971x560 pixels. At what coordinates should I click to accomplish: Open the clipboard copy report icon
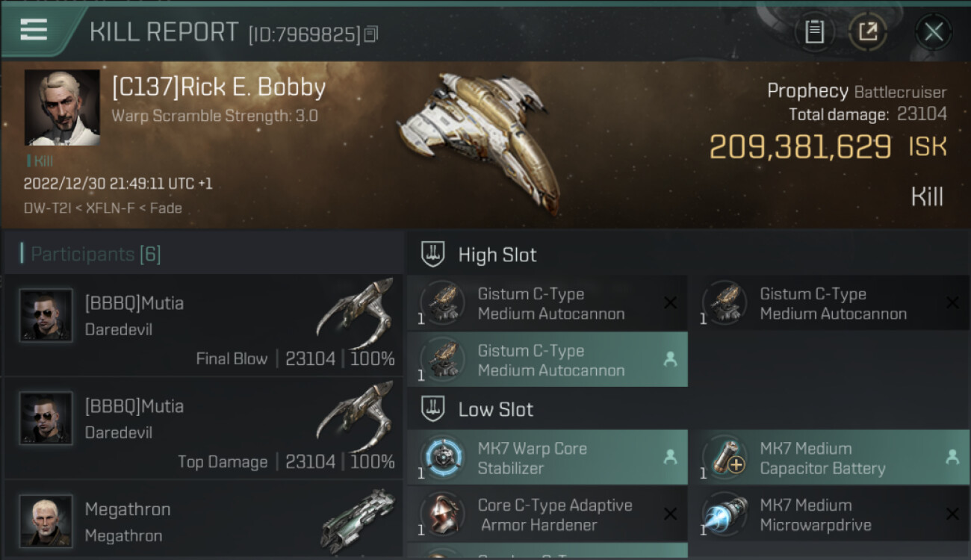click(814, 31)
